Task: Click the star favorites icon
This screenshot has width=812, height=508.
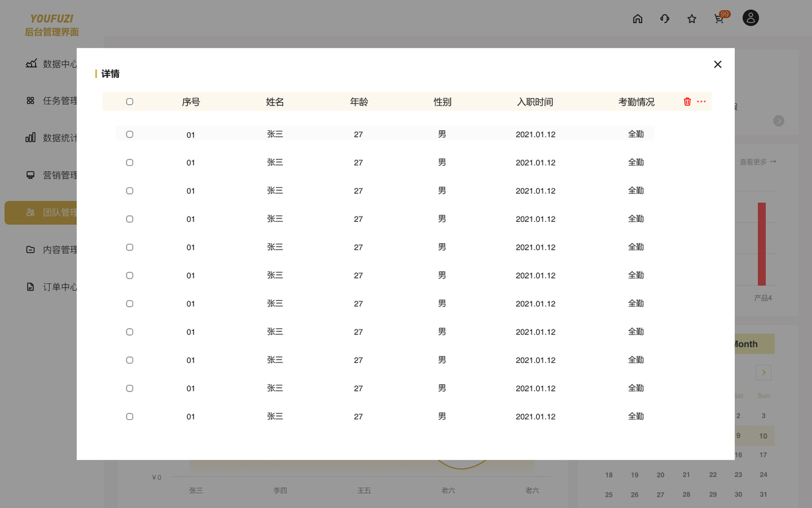Action: pos(692,19)
